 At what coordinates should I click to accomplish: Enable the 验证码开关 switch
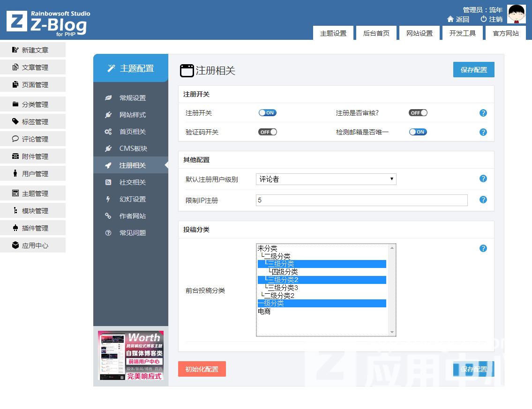268,132
